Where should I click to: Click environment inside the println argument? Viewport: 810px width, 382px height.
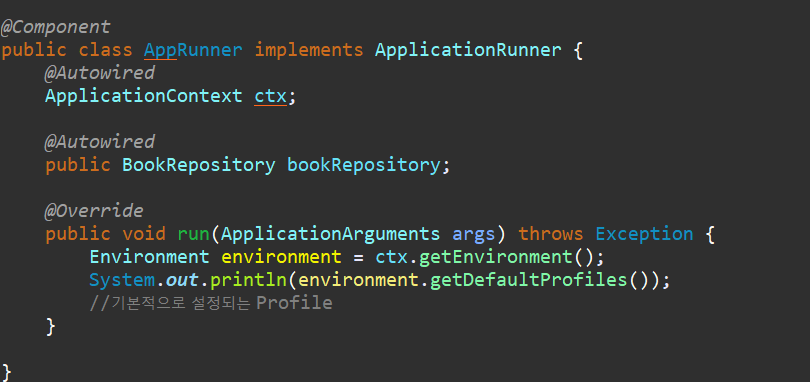(x=358, y=280)
